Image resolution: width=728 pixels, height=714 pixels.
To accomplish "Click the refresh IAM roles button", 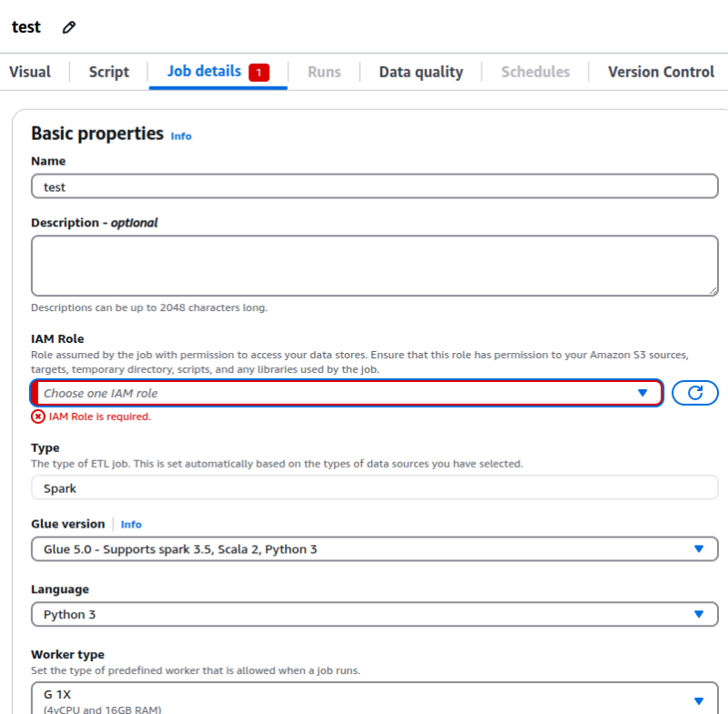I will 695,393.
